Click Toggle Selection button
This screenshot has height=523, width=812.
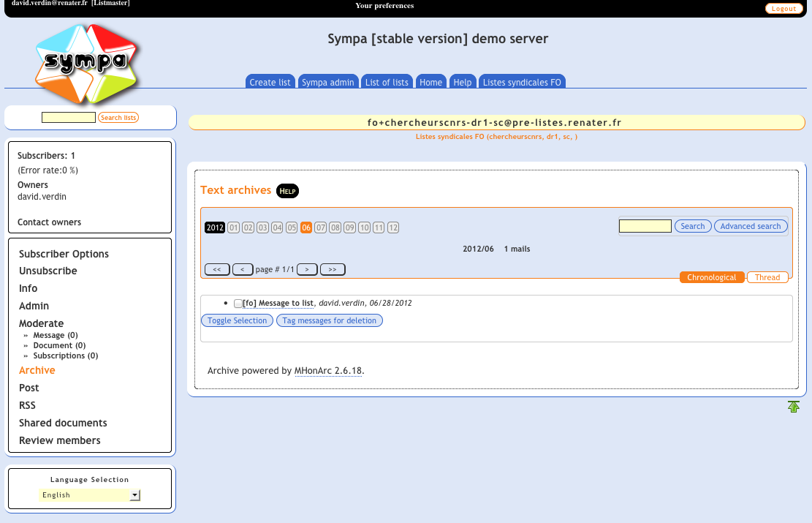click(238, 320)
